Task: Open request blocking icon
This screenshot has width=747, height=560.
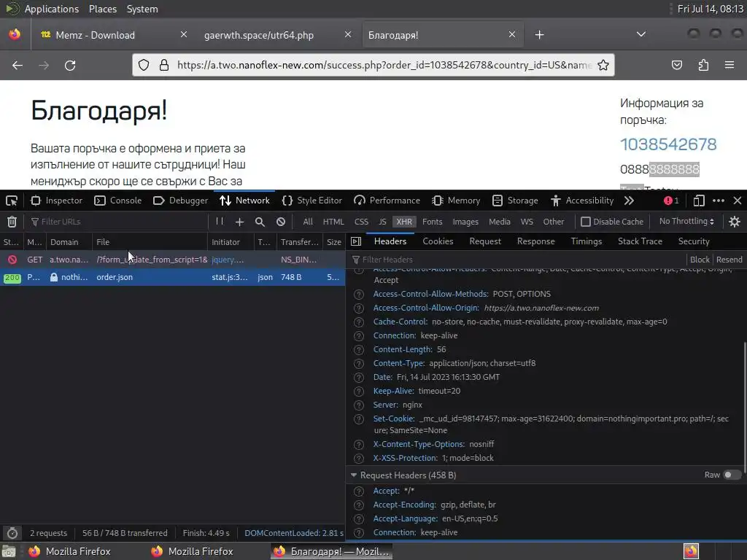Action: click(x=281, y=222)
